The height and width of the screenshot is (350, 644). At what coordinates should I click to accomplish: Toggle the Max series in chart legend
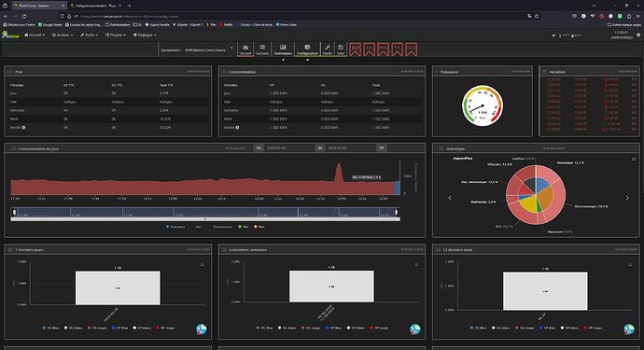[259, 227]
